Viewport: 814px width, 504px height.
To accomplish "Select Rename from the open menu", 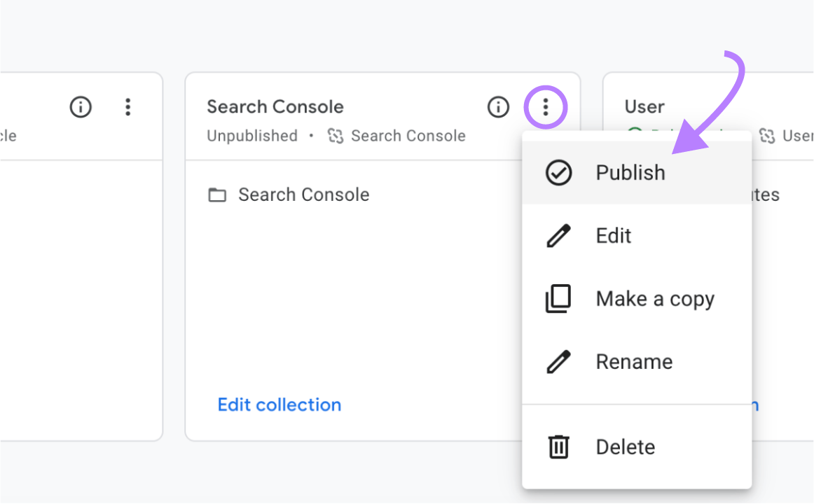I will (x=634, y=361).
